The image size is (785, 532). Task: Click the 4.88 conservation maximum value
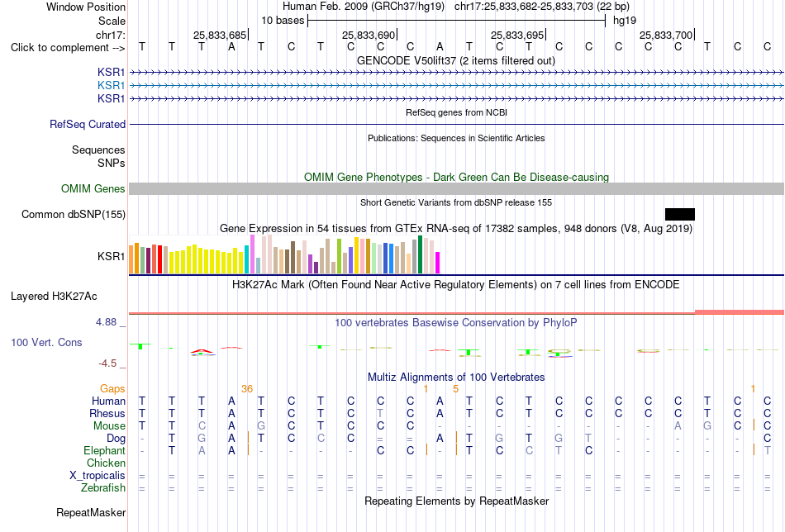pyautogui.click(x=106, y=322)
